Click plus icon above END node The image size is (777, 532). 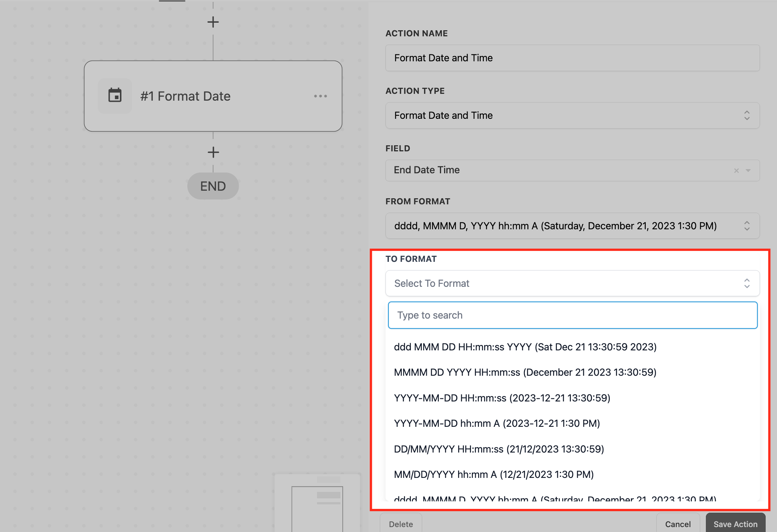[213, 152]
